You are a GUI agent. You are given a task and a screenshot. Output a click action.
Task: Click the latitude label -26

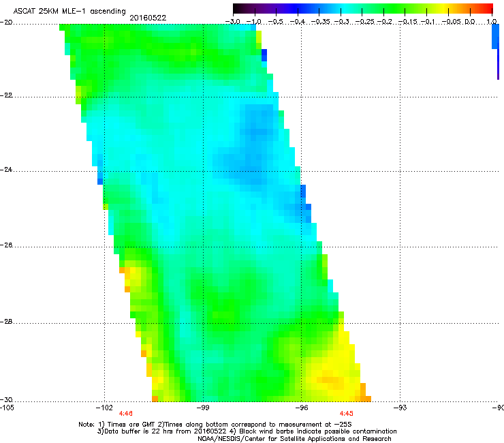click(x=6, y=245)
